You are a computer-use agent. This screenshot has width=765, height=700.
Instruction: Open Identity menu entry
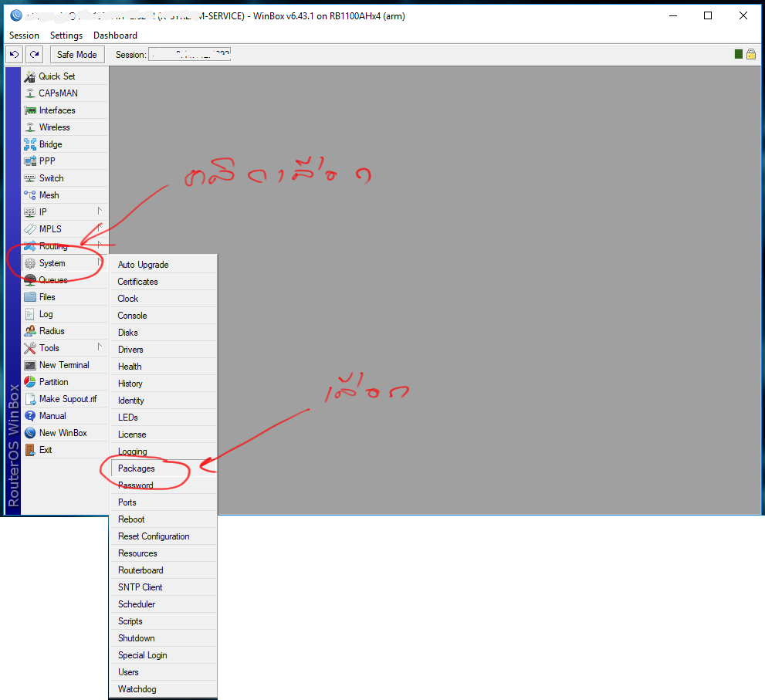coord(164,401)
